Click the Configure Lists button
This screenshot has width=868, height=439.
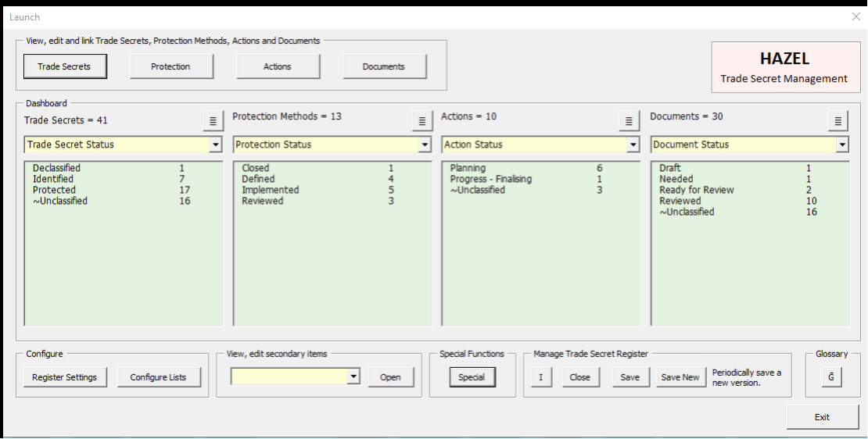(x=159, y=377)
